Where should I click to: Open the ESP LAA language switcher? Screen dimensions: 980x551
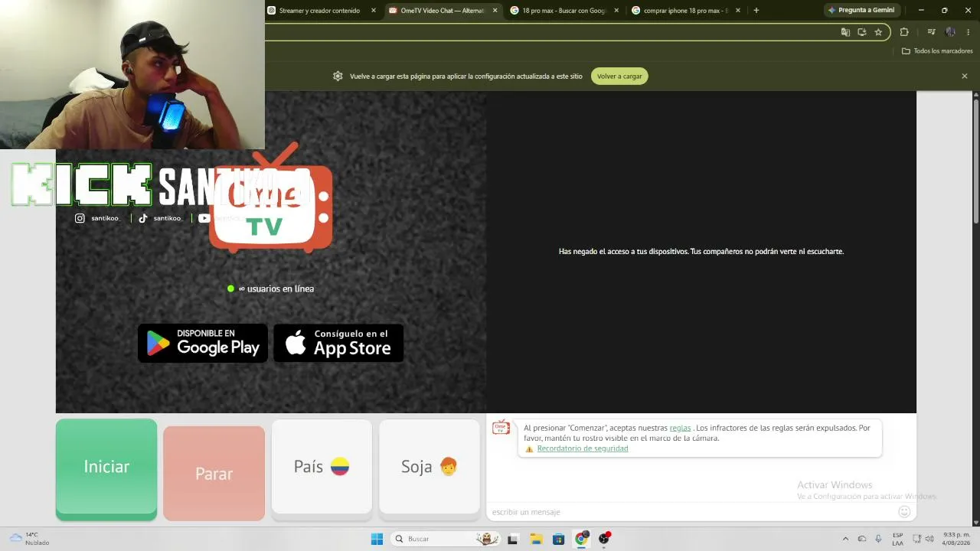(x=897, y=539)
